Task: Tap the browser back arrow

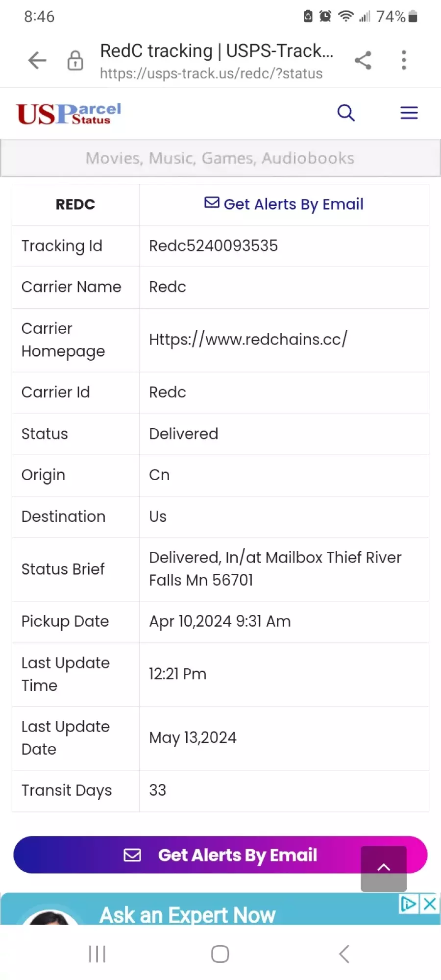Action: [37, 60]
